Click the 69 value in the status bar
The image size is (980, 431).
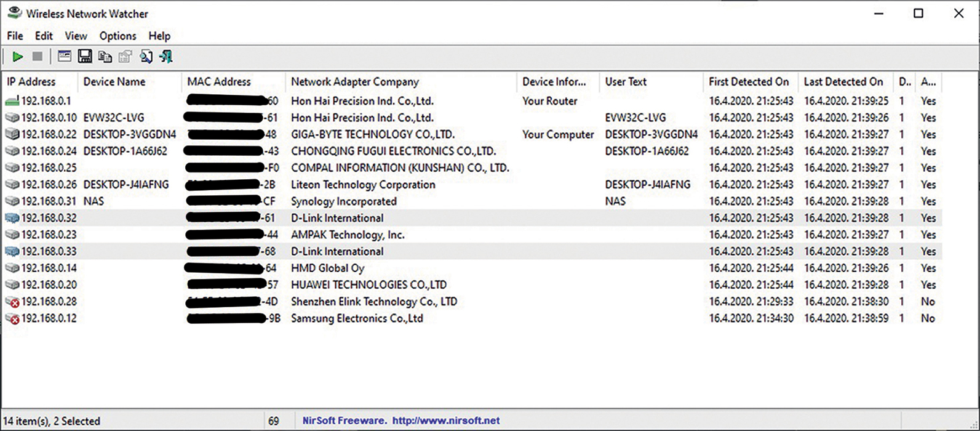pyautogui.click(x=274, y=421)
